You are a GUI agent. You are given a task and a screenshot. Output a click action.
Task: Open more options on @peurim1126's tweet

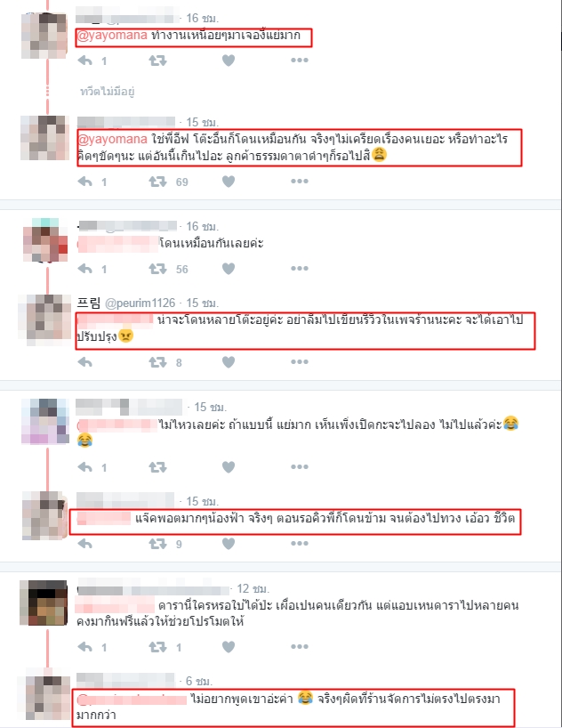coord(300,361)
